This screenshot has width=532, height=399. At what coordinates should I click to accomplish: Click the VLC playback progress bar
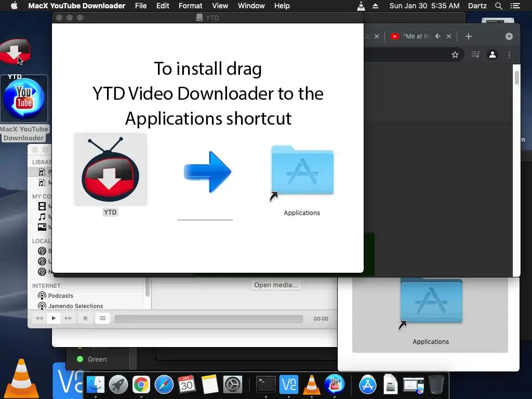(x=209, y=318)
